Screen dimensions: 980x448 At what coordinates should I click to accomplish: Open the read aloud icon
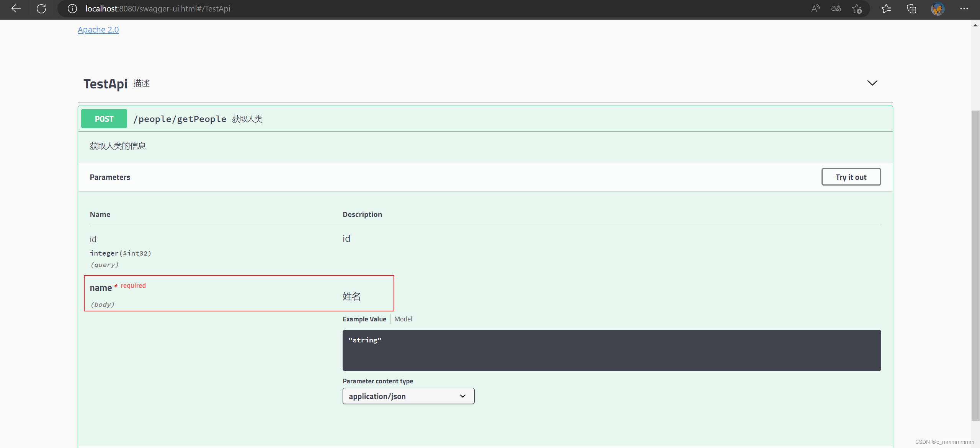tap(815, 8)
